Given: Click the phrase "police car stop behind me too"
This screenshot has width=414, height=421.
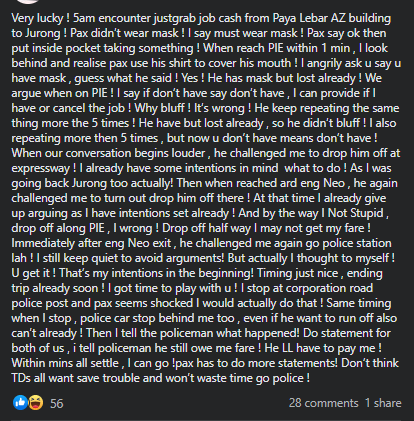Looking at the screenshot, I should point(157,318).
